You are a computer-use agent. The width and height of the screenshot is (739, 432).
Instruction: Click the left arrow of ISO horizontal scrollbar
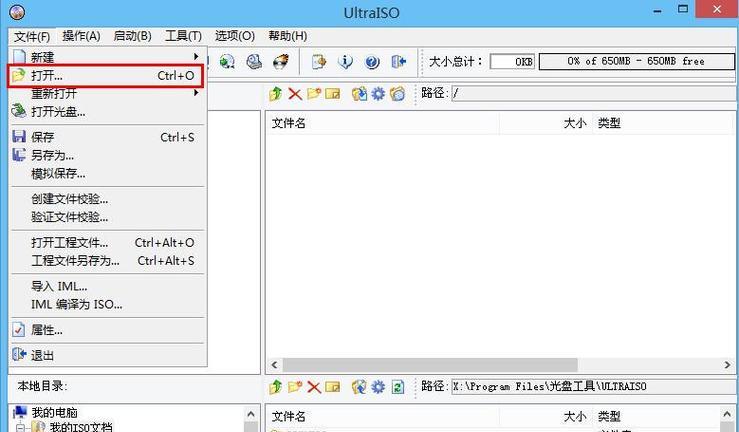pyautogui.click(x=275, y=365)
